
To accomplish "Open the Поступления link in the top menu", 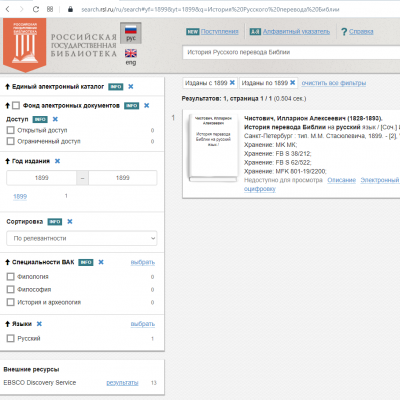I will coord(220,32).
